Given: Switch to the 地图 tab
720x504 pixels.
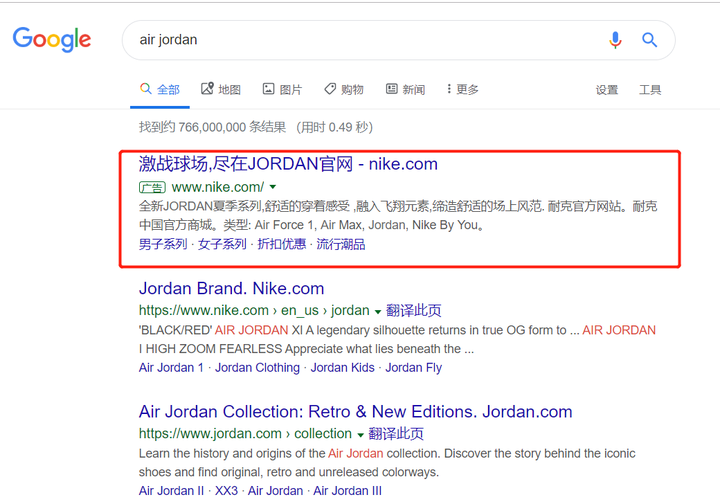Looking at the screenshot, I should (x=221, y=89).
